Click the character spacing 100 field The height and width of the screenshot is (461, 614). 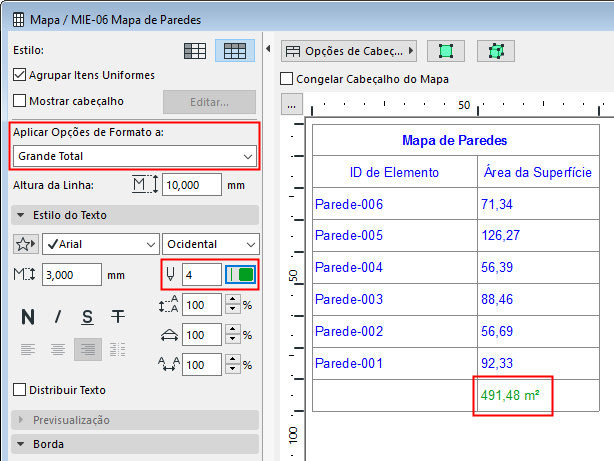coord(202,365)
